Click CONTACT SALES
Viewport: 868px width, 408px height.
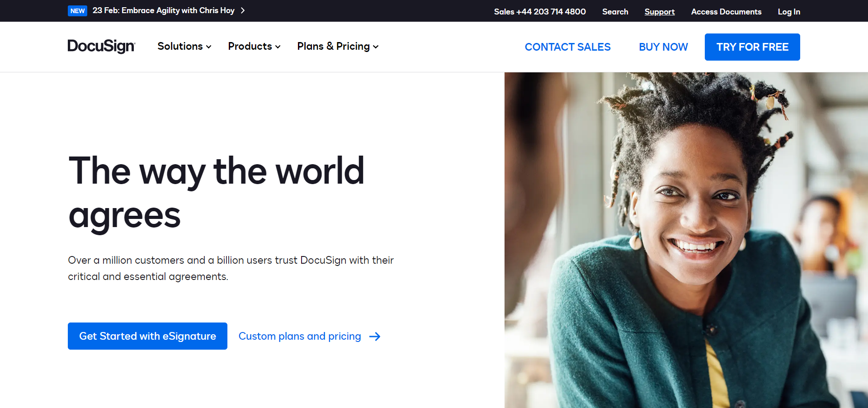[x=567, y=47]
